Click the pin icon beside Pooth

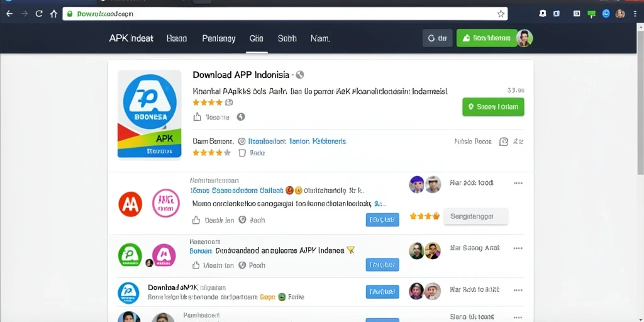(242, 265)
